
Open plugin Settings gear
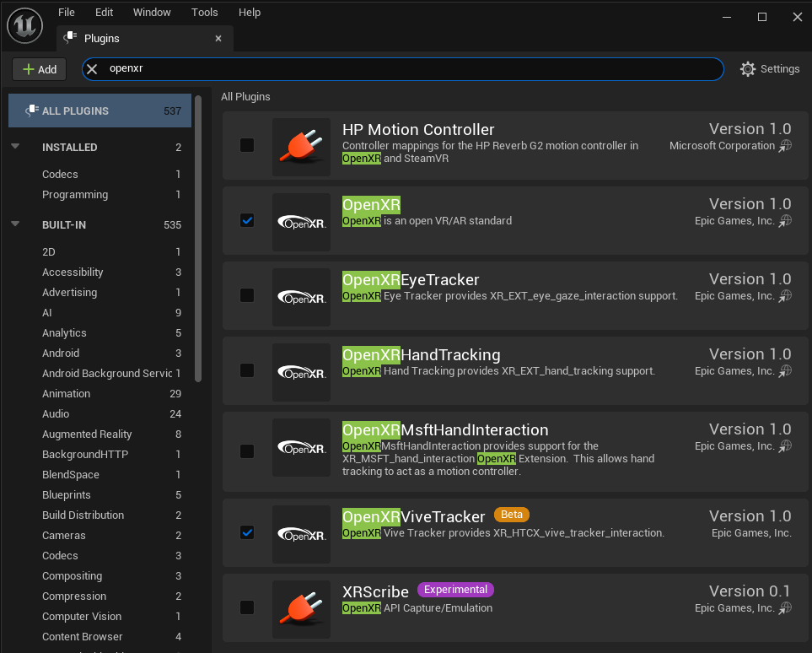748,69
